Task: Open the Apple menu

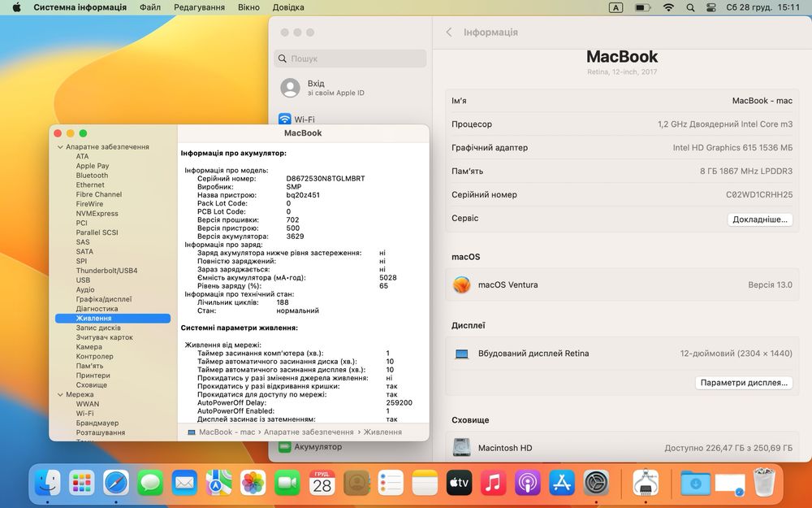Action: [x=16, y=7]
